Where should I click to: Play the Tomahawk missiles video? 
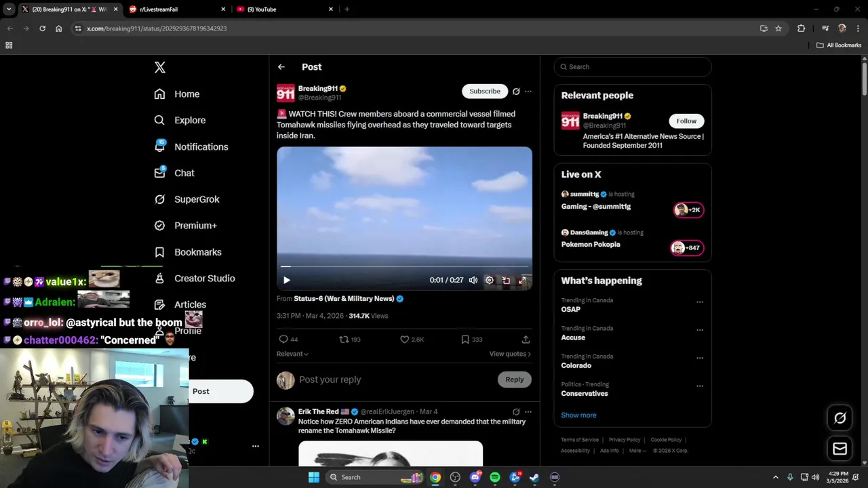[286, 280]
